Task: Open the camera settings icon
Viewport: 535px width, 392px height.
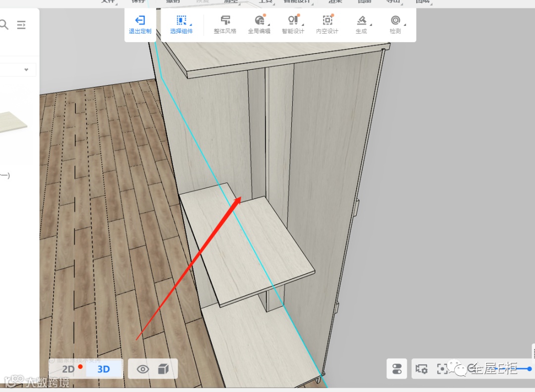Action: [422, 369]
